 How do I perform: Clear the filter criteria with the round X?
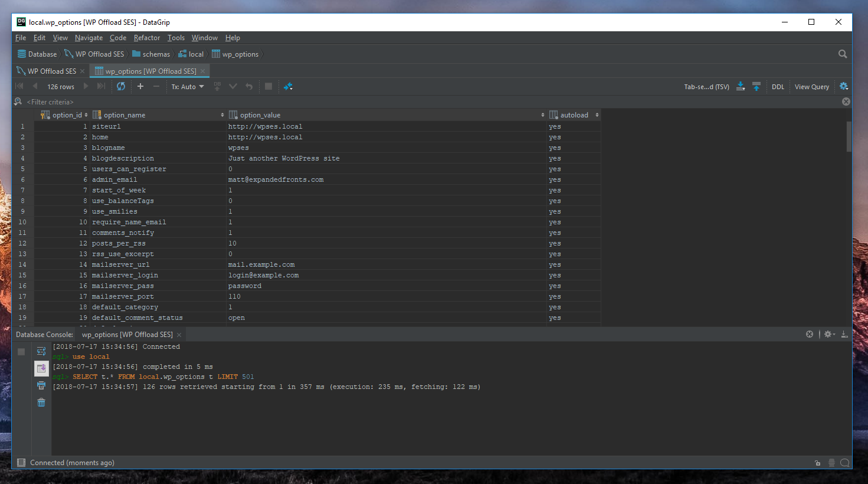pos(846,102)
